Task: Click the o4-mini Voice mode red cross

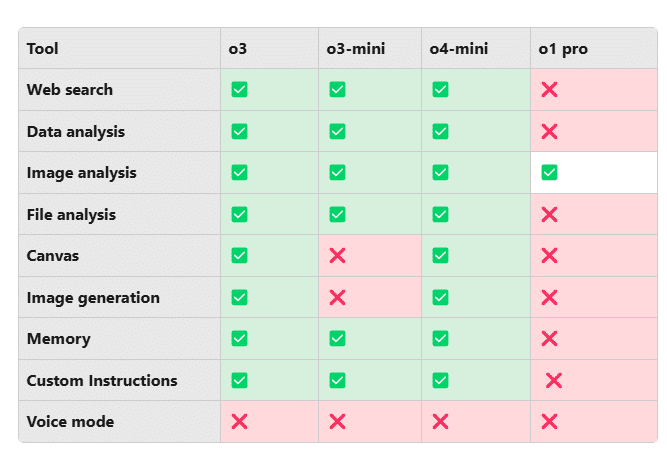Action: 440,422
